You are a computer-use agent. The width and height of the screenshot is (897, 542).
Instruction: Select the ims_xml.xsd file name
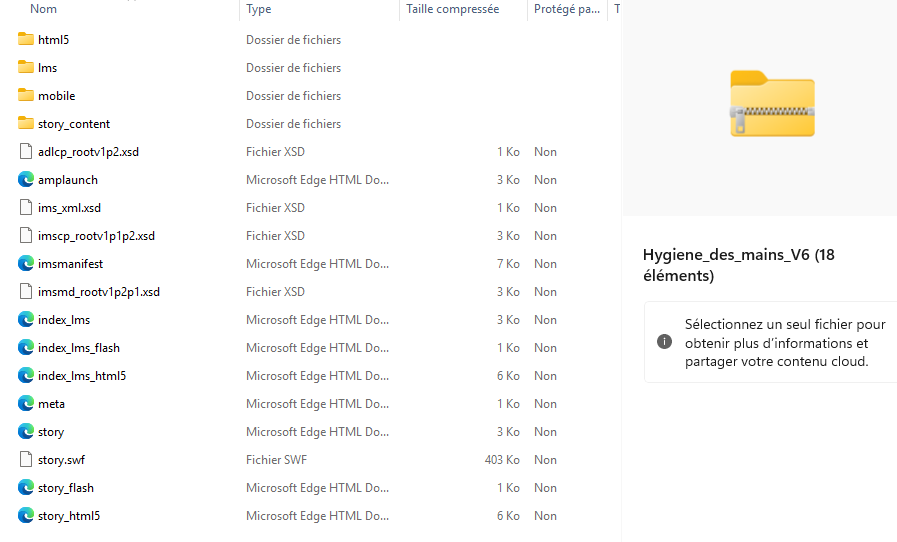click(69, 208)
